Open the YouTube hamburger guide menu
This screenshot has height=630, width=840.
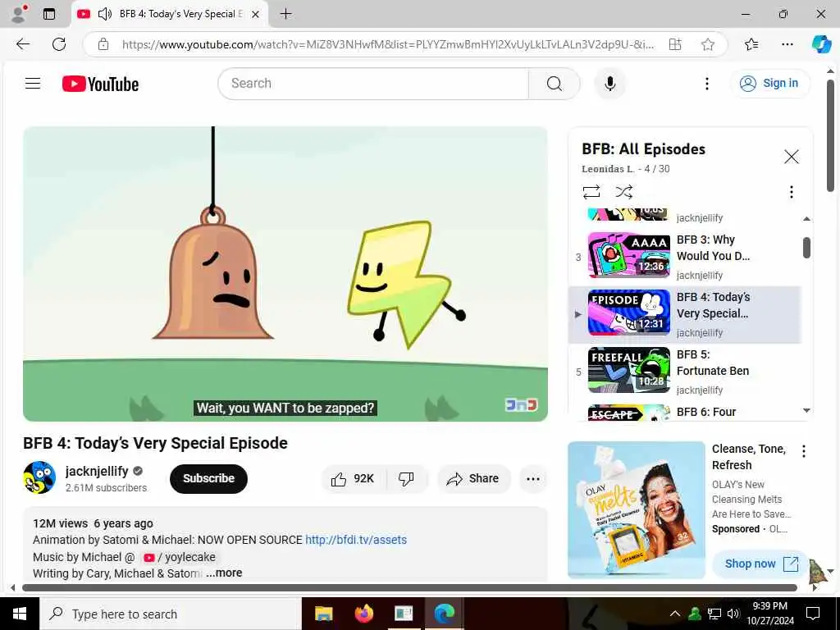[x=33, y=83]
